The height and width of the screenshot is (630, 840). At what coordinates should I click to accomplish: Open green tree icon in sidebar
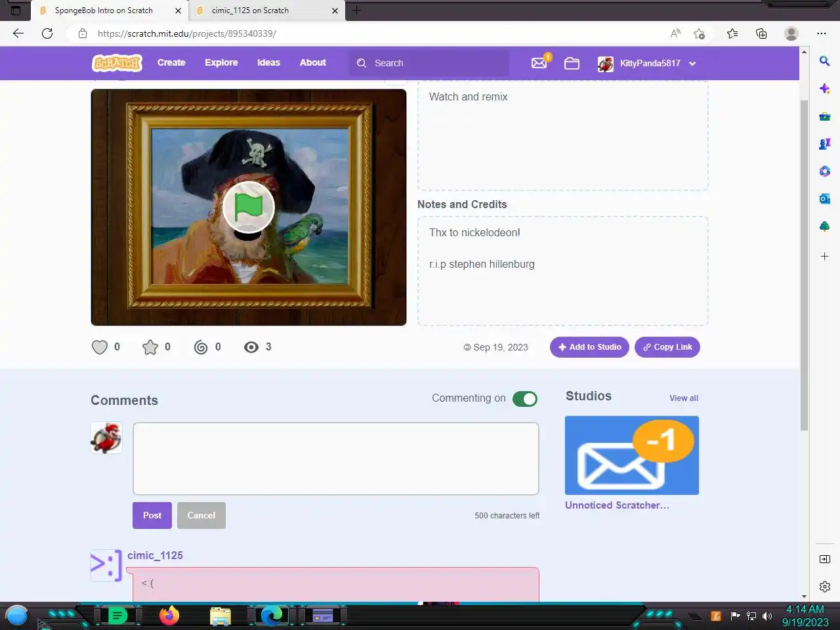point(825,226)
